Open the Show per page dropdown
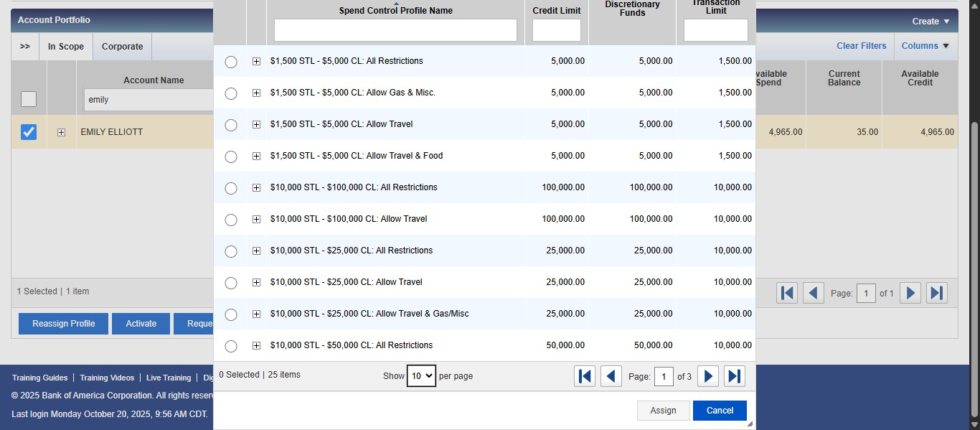Viewport: 980px width, 430px height. (x=421, y=375)
